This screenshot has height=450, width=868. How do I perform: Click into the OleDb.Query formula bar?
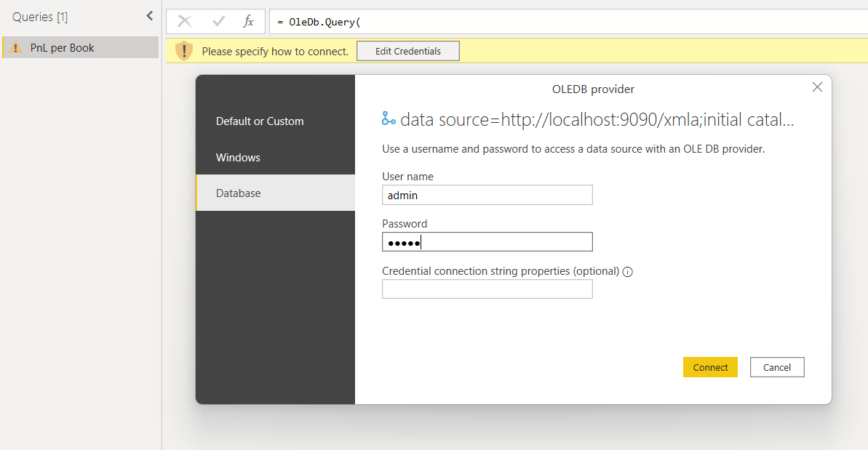tap(568, 22)
